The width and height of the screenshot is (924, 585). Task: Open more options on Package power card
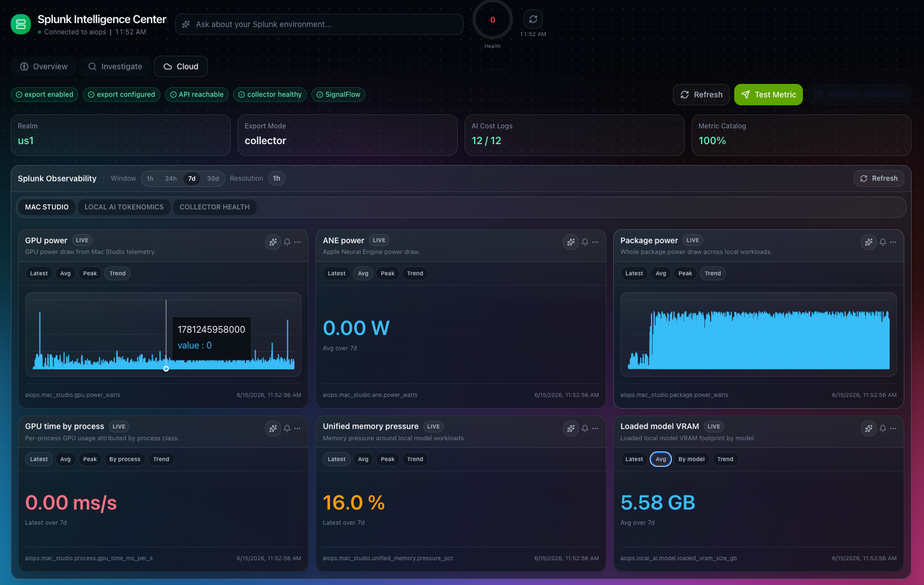pos(893,242)
